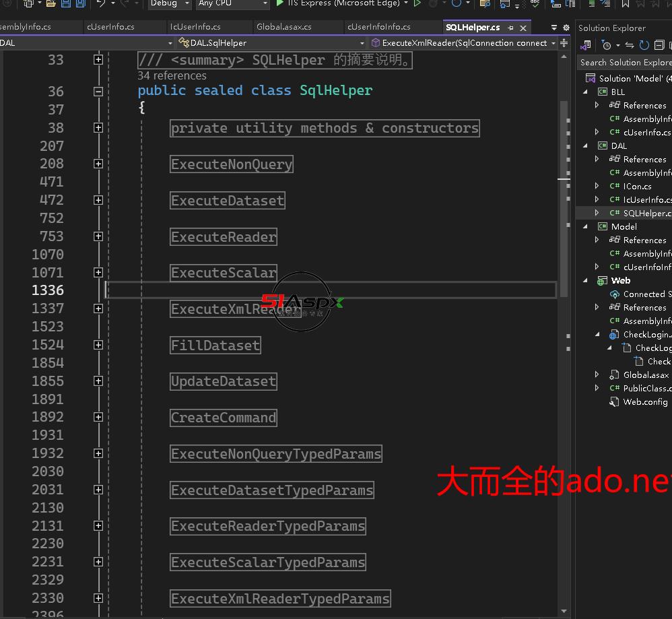Click Pending Changes Filter clock icon

pos(607,45)
